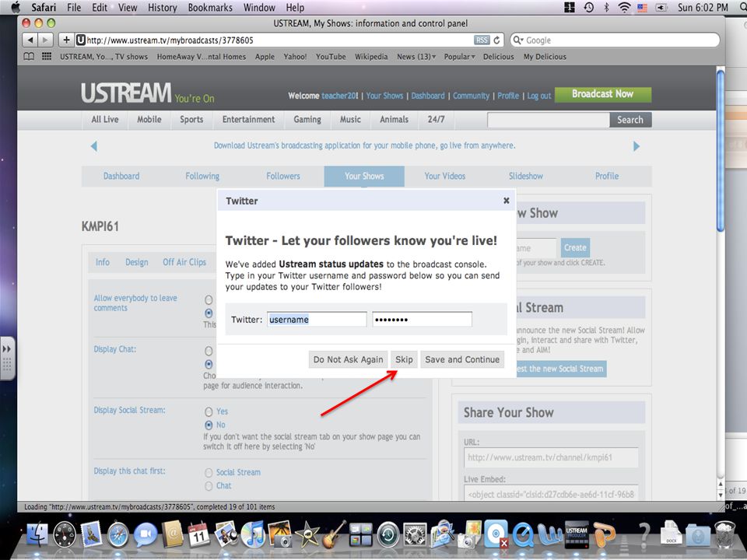Expand the Popular bookmarks dropdown
The height and width of the screenshot is (560, 747).
(x=459, y=57)
